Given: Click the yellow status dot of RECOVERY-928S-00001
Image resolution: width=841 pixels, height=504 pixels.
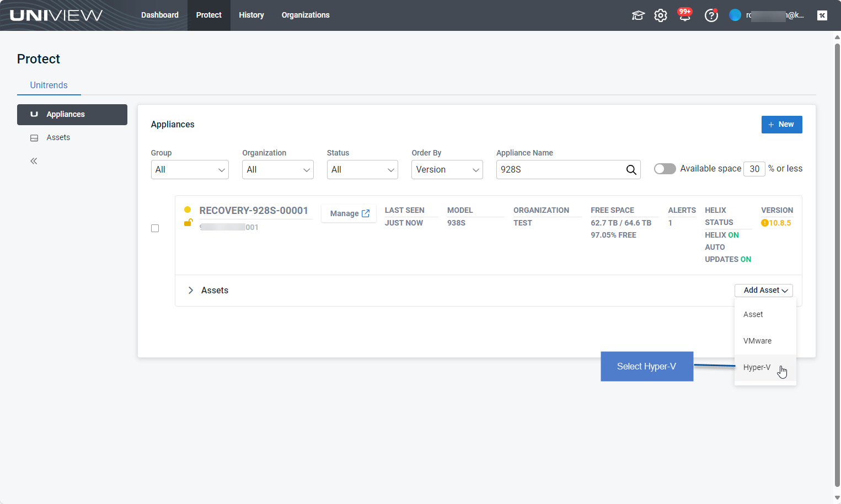Looking at the screenshot, I should (188, 210).
